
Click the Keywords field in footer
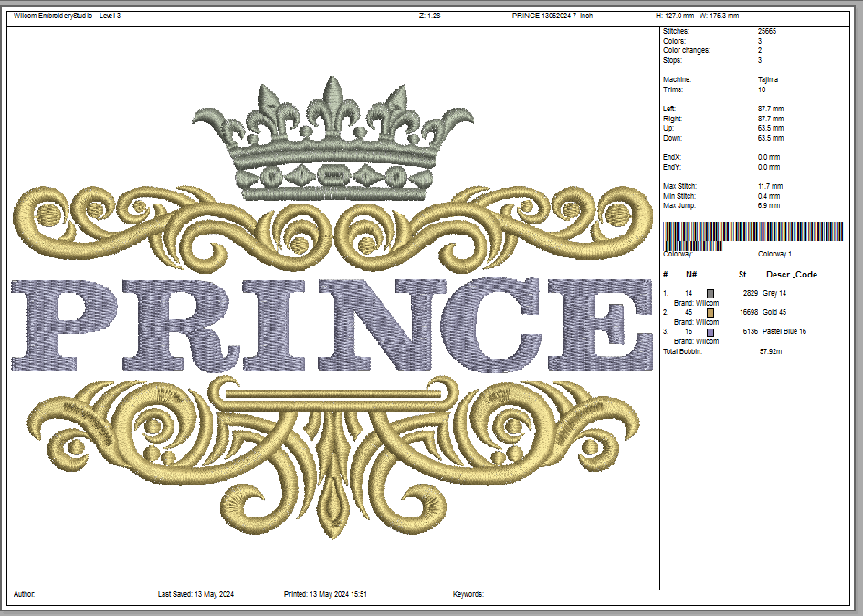click(468, 594)
